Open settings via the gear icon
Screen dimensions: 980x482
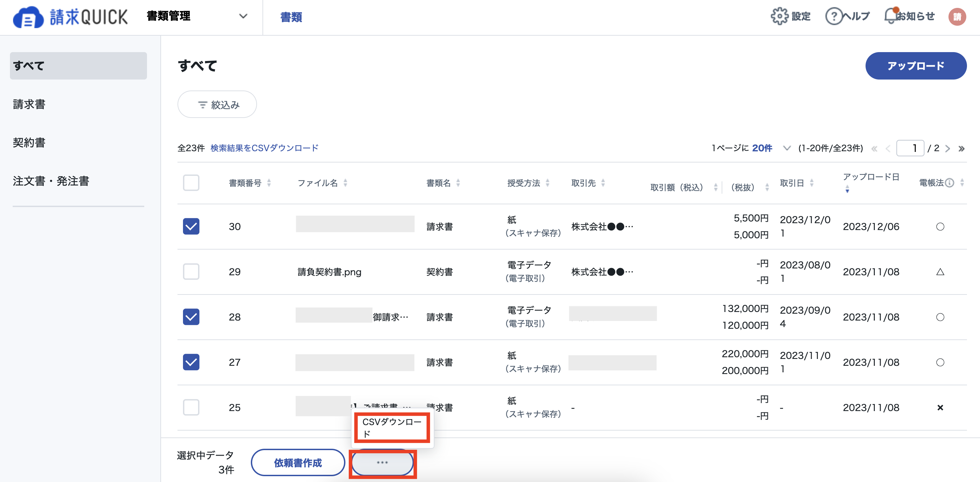pyautogui.click(x=779, y=16)
